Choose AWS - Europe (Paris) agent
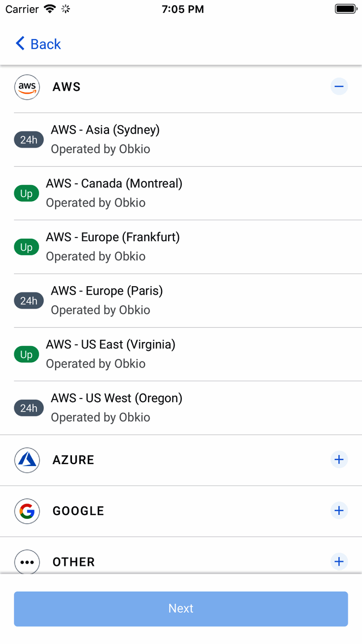The image size is (362, 644). [x=107, y=291]
